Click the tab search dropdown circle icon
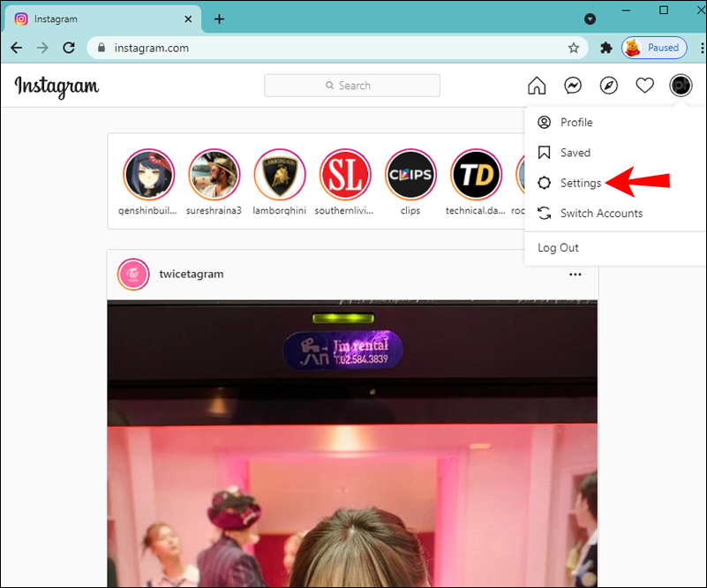Screen dimensions: 707x588 click(x=590, y=19)
